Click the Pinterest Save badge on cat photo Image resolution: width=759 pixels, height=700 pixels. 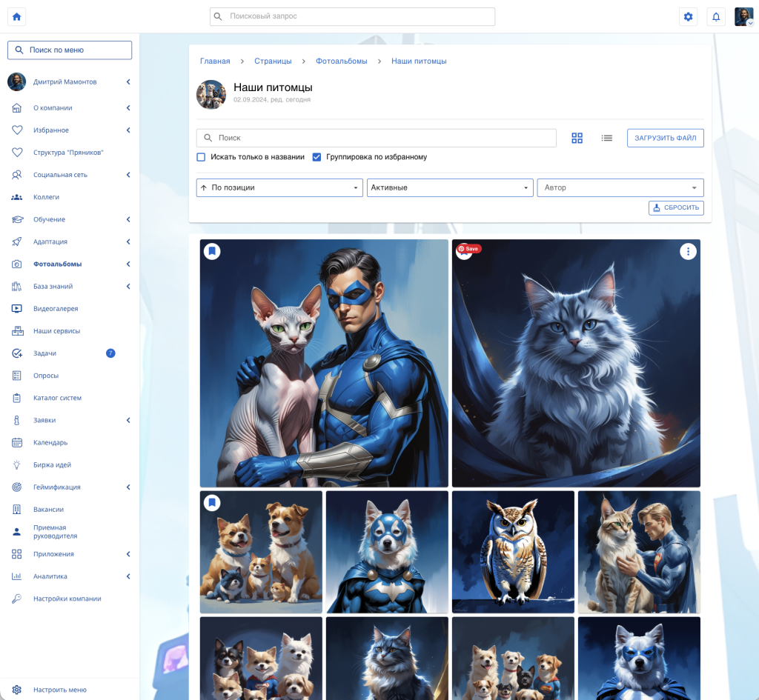tap(469, 249)
